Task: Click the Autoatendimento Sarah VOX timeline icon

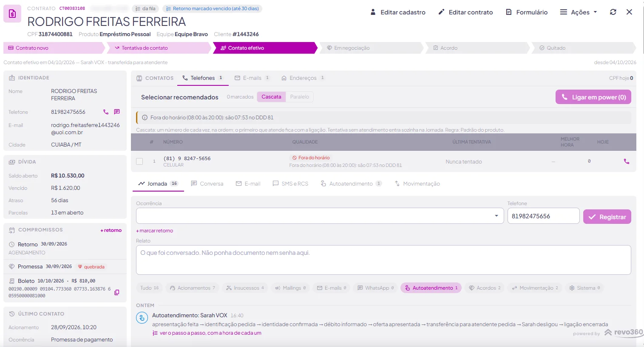Action: coord(142,317)
